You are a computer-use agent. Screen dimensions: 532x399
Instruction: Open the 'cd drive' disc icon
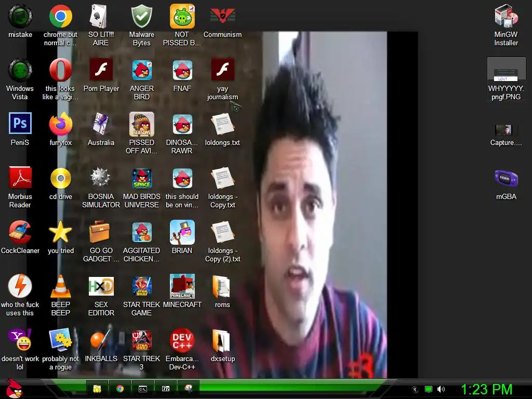[x=60, y=178]
